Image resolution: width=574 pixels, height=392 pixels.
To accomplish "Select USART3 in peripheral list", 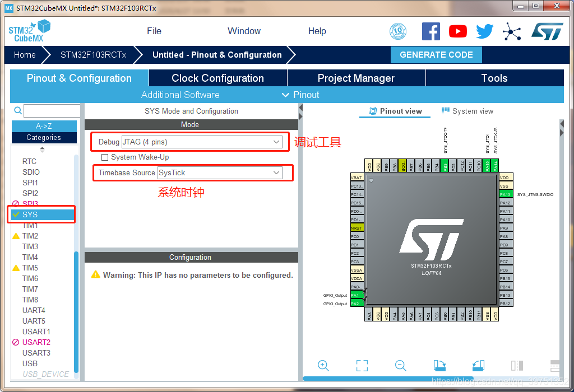I will click(x=36, y=353).
